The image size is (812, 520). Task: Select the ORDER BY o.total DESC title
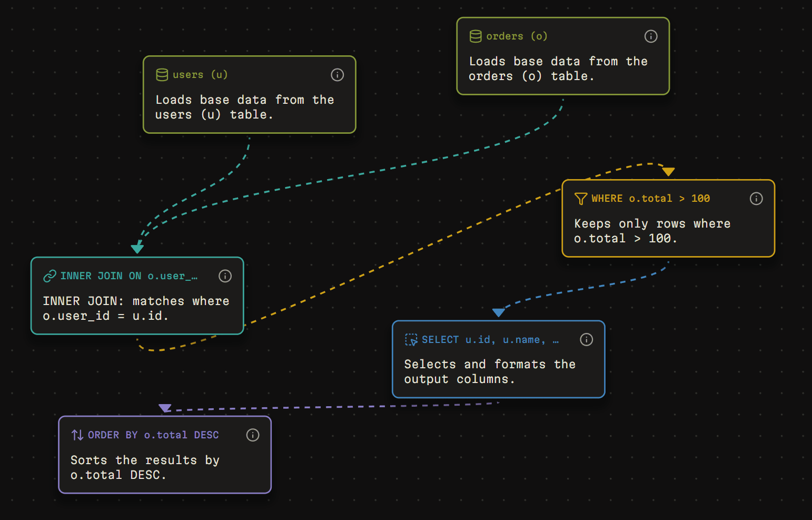pos(153,435)
